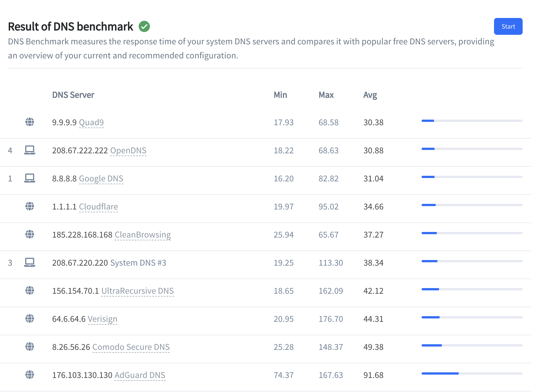The image size is (535, 392).
Task: Click the Avg column header
Action: pos(370,95)
